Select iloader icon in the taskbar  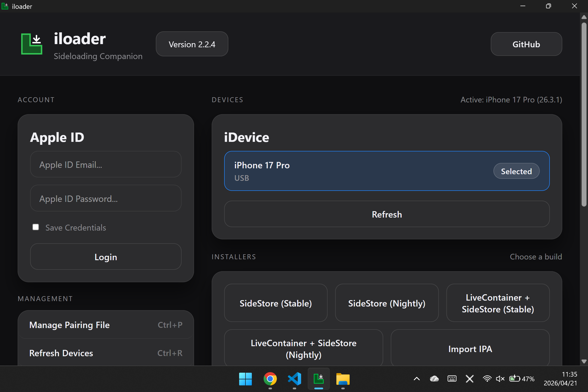(319, 379)
